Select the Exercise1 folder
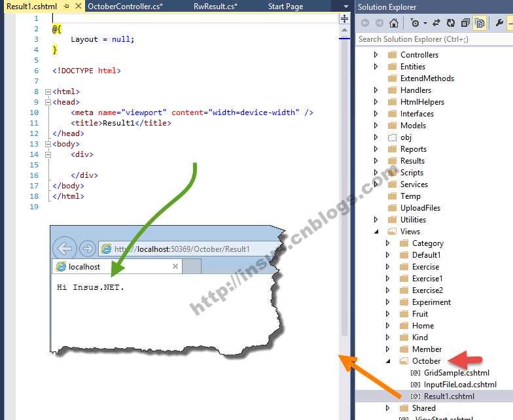Image resolution: width=513 pixels, height=420 pixels. pyautogui.click(x=427, y=279)
